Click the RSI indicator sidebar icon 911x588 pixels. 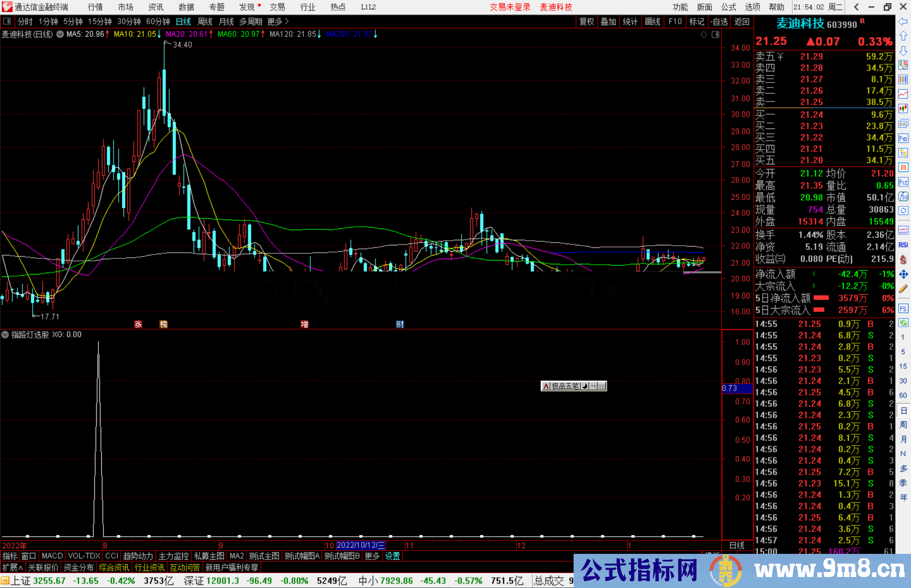pos(903,245)
